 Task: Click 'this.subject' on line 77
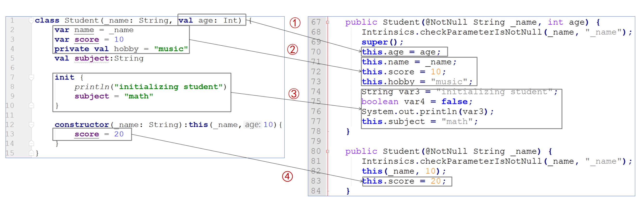(393, 122)
